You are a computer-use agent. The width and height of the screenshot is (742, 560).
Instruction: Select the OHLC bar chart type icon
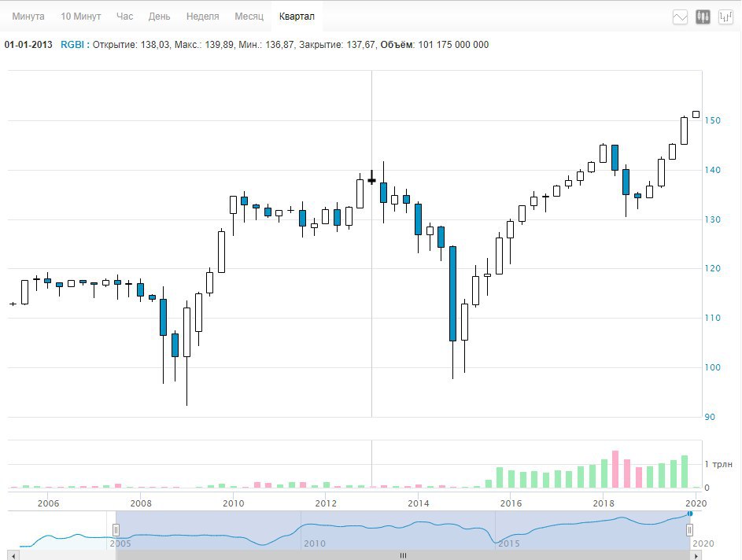pyautogui.click(x=725, y=17)
